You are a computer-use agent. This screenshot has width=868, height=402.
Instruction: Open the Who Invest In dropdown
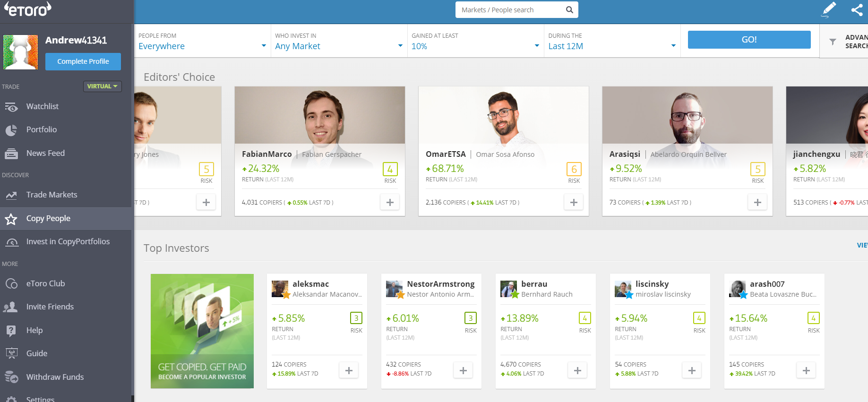pyautogui.click(x=339, y=41)
